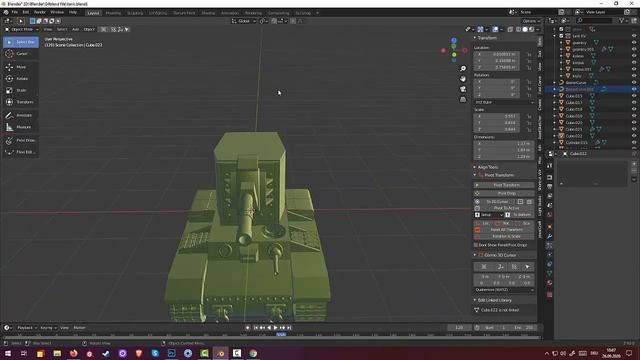The image size is (640, 360).
Task: Expand Cube.015 in outliner tree
Action: point(555,96)
